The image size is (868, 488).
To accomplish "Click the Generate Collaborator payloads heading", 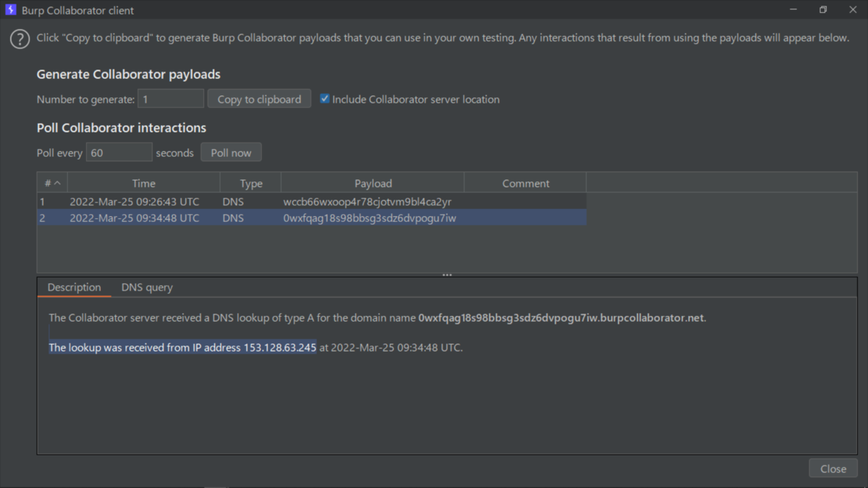I will tap(129, 74).
